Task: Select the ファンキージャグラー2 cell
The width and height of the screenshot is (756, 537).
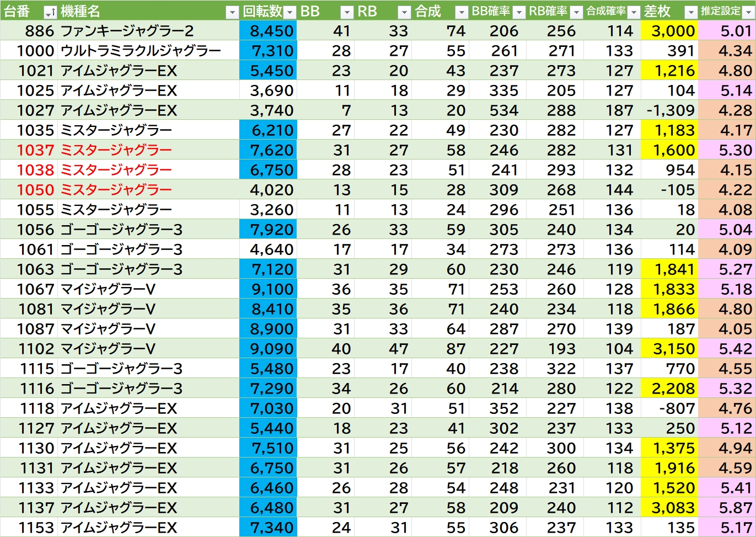Action: [148, 31]
